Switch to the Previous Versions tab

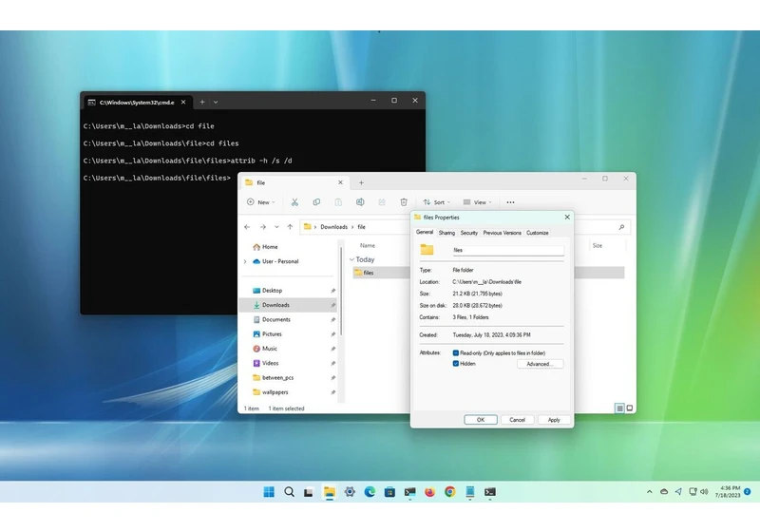click(x=503, y=233)
